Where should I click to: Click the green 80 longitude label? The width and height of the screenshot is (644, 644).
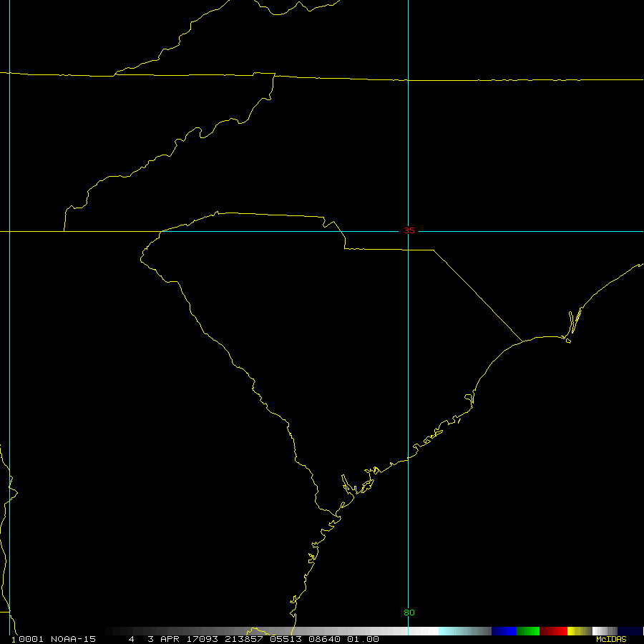click(x=409, y=613)
